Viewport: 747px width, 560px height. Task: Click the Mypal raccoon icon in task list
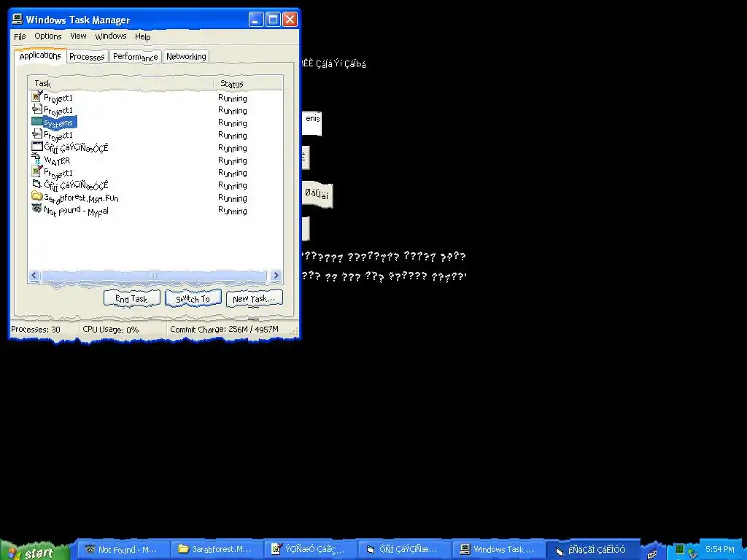36,208
